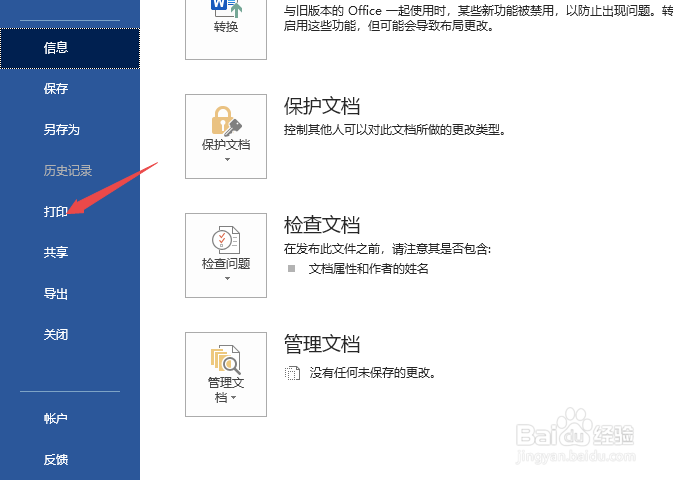Screen dimensions: 673x480
Task: Click the 保护文档 heading text
Action: 322,106
